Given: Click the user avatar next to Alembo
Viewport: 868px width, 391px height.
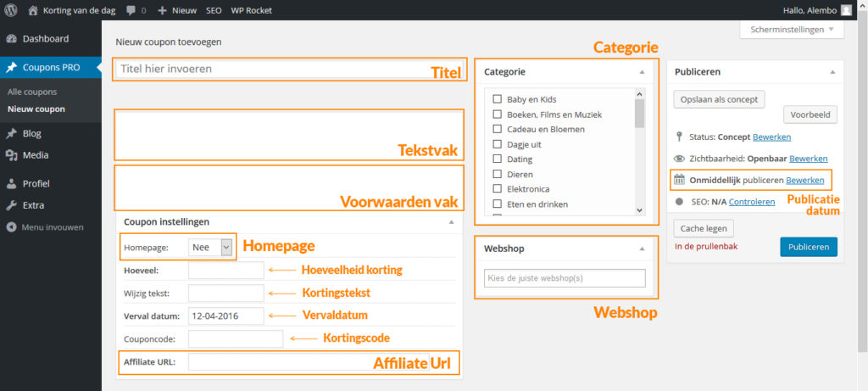Looking at the screenshot, I should (846, 10).
